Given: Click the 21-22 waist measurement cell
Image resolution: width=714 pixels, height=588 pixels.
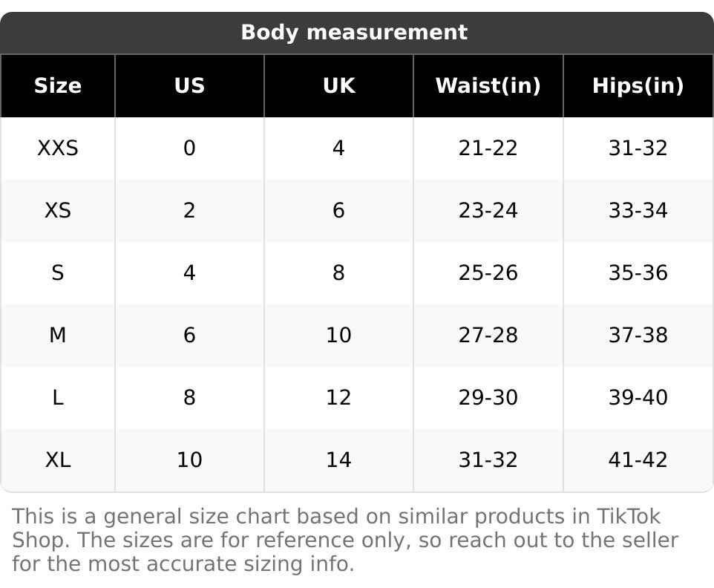Looking at the screenshot, I should pyautogui.click(x=488, y=148).
